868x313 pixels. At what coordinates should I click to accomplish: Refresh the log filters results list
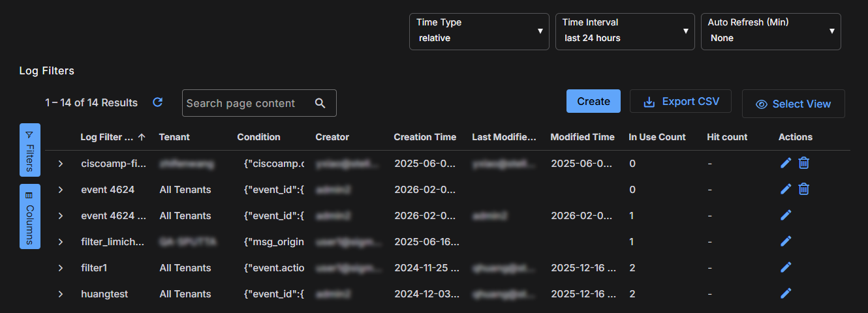(157, 102)
